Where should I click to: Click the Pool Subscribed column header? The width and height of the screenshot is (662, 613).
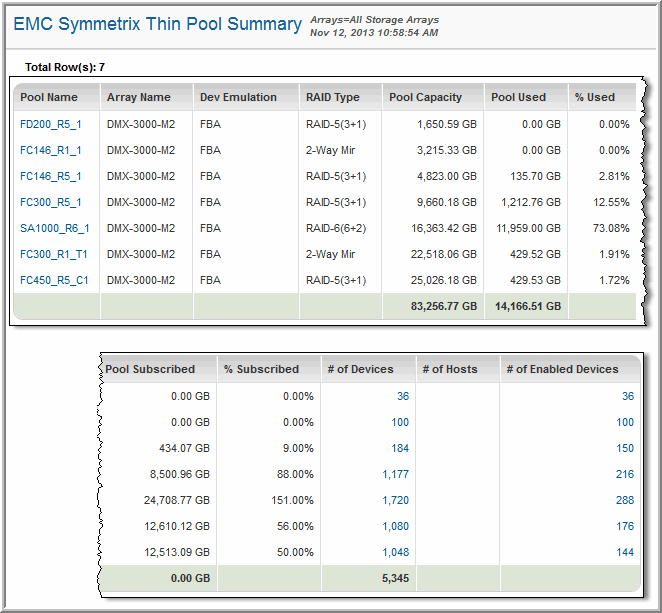[150, 369]
